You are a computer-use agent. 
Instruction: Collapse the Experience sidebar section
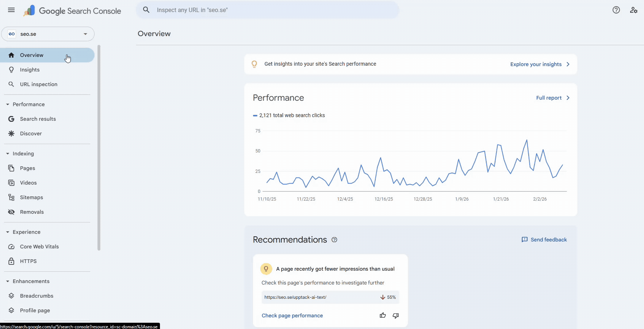click(8, 232)
